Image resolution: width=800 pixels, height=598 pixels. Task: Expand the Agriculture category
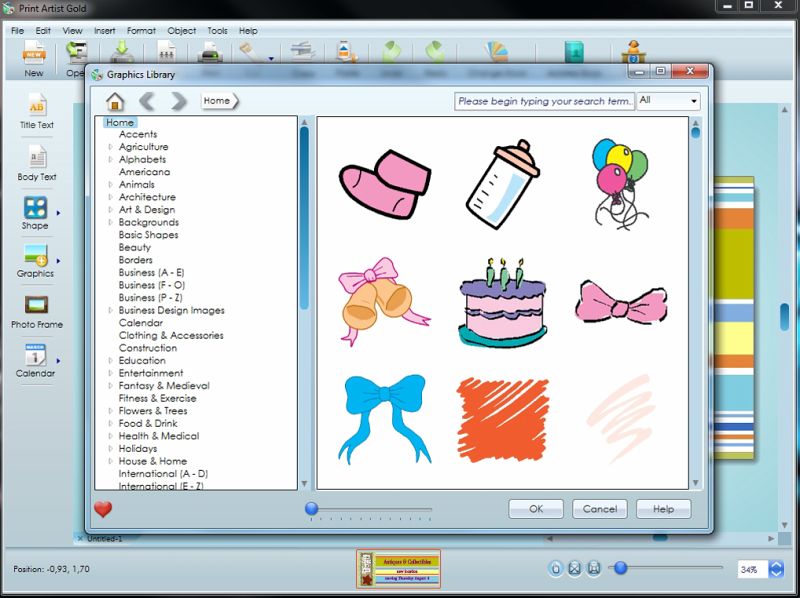pyautogui.click(x=110, y=146)
